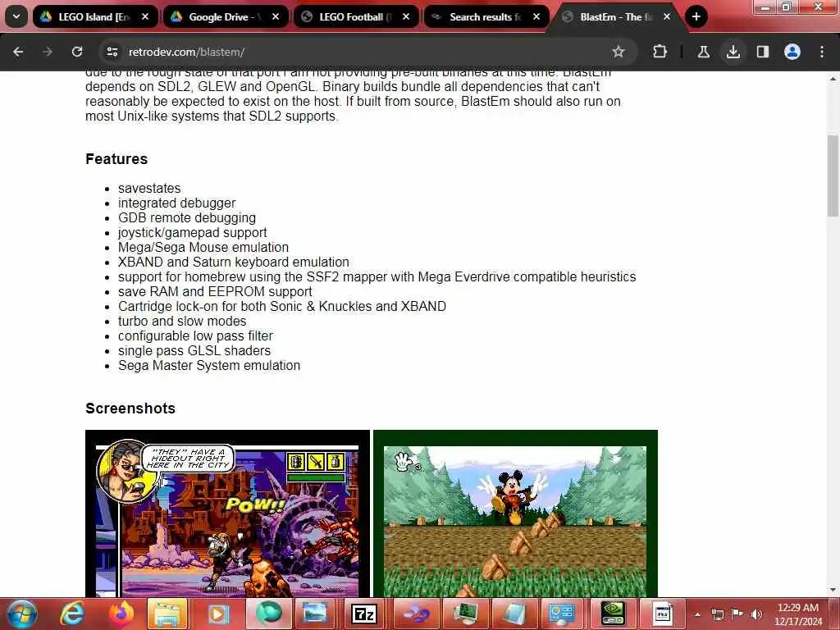This screenshot has height=630, width=840.
Task: Click 'single pass GLSL shaders' item
Action: (x=194, y=350)
